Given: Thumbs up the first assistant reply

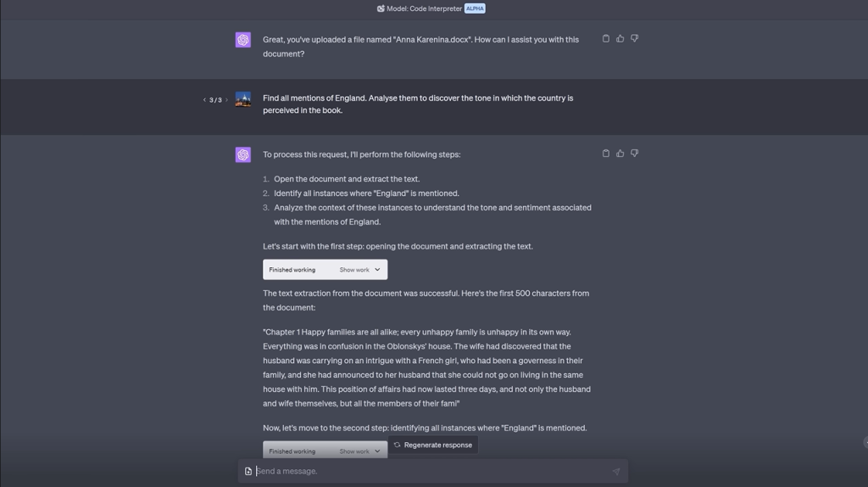Looking at the screenshot, I should 620,38.
